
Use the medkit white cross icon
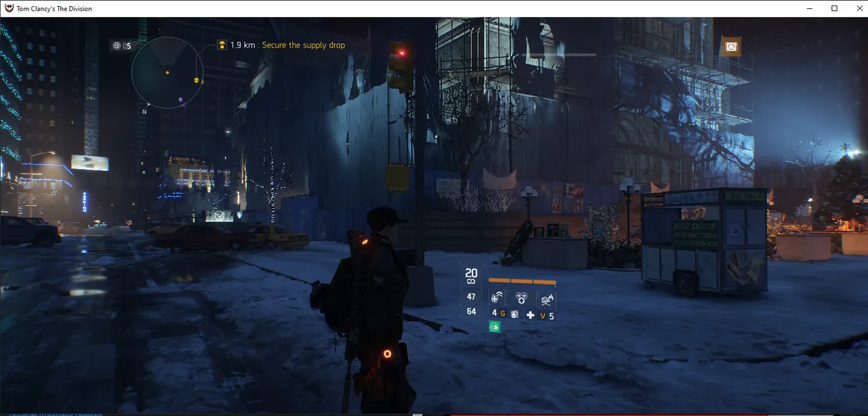[x=530, y=316]
